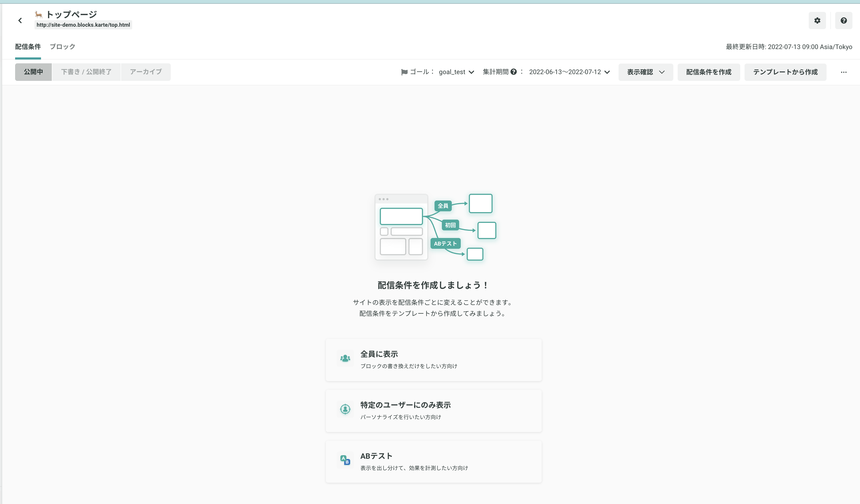Viewport: 860px width, 504px height.
Task: Select the 配信条件 tab
Action: [28, 47]
